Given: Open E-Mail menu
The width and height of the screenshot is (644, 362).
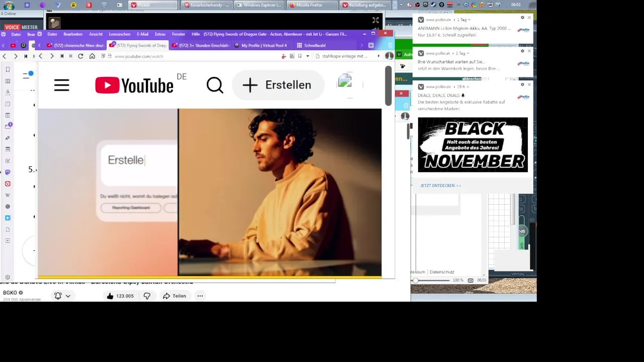Looking at the screenshot, I should 142,34.
